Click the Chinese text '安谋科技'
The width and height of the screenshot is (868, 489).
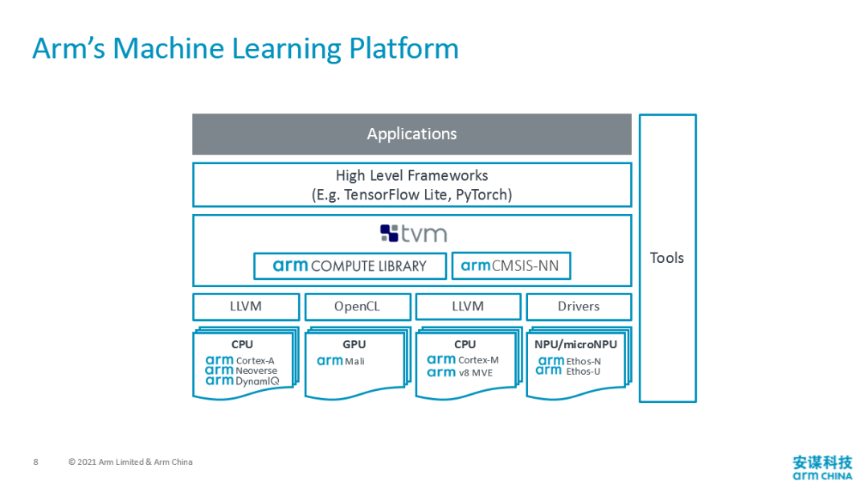click(x=822, y=462)
